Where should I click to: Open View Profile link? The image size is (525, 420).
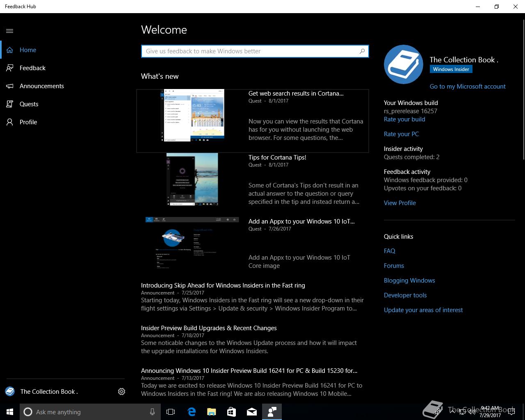tap(400, 203)
